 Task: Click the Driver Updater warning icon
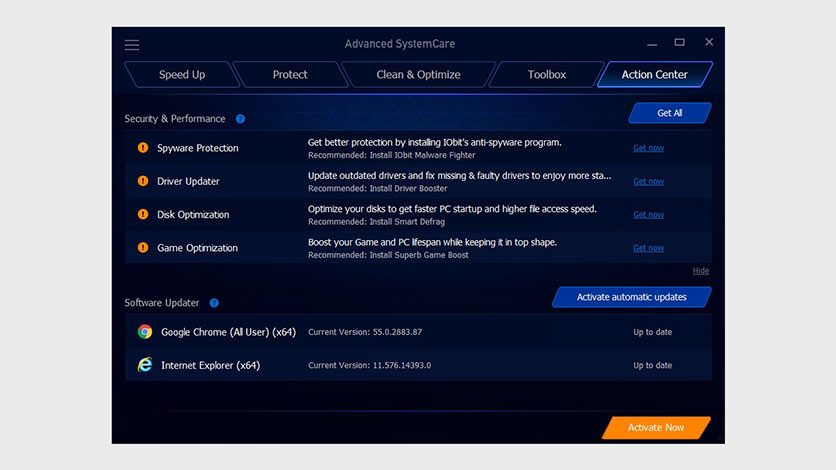coord(143,181)
